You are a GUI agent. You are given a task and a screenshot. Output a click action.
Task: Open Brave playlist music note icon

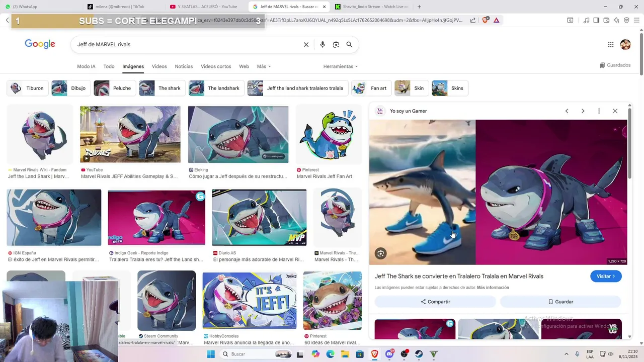point(586,20)
